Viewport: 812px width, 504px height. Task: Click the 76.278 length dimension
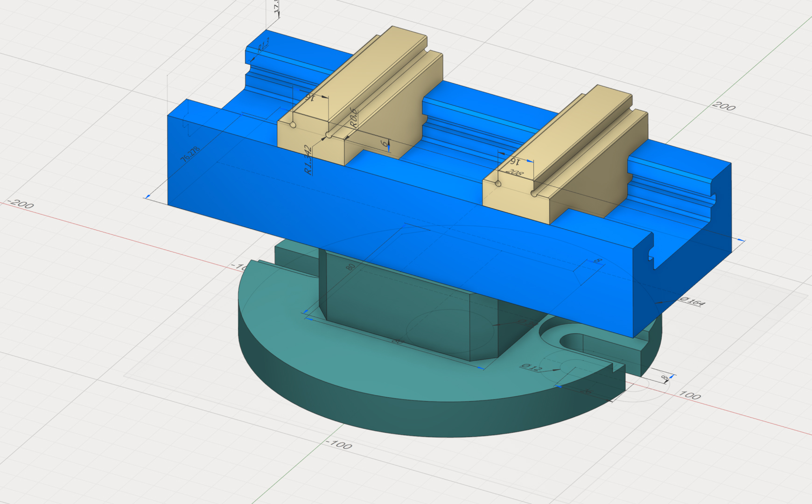(190, 154)
